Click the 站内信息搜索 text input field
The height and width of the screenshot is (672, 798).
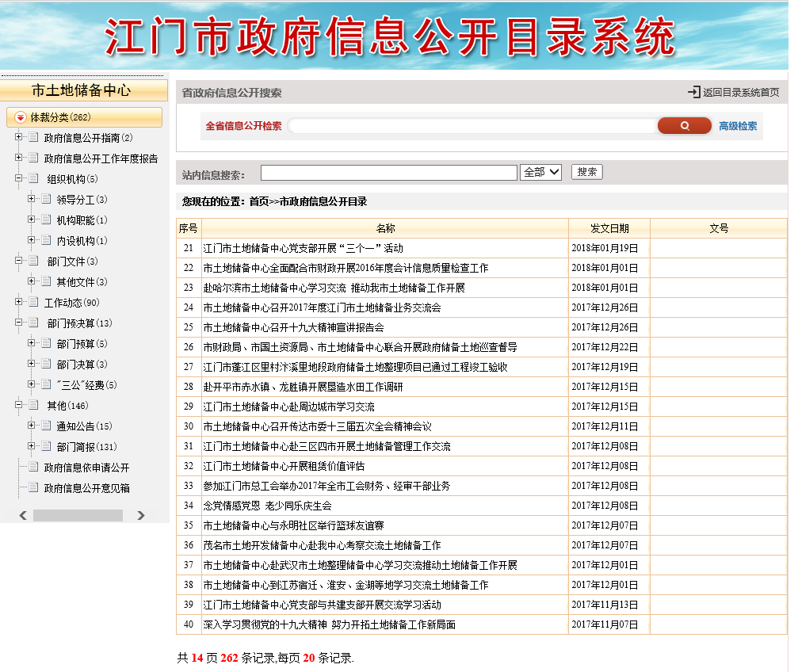pyautogui.click(x=388, y=173)
